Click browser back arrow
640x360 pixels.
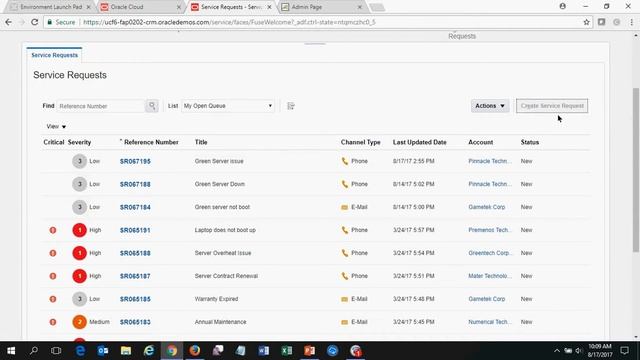9,22
